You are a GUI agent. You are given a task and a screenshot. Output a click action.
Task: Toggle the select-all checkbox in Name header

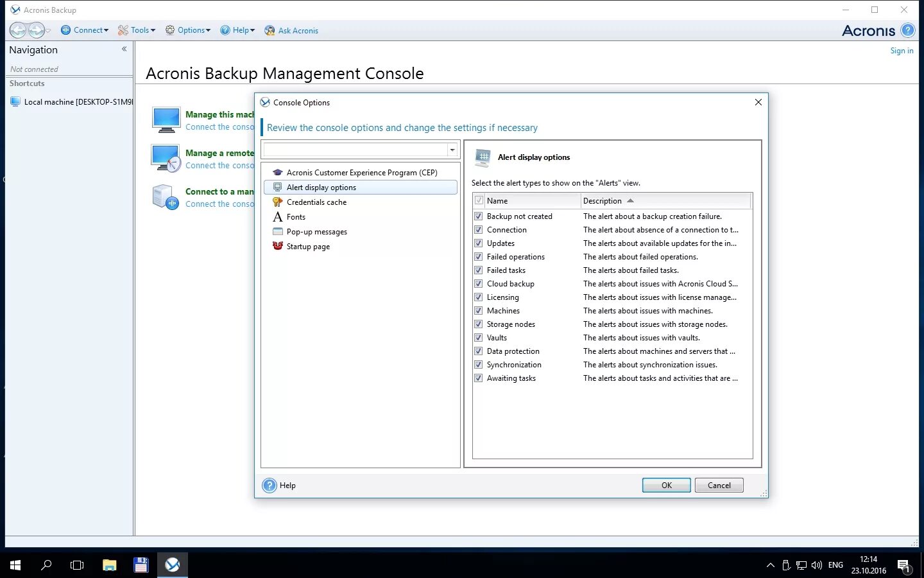click(479, 200)
